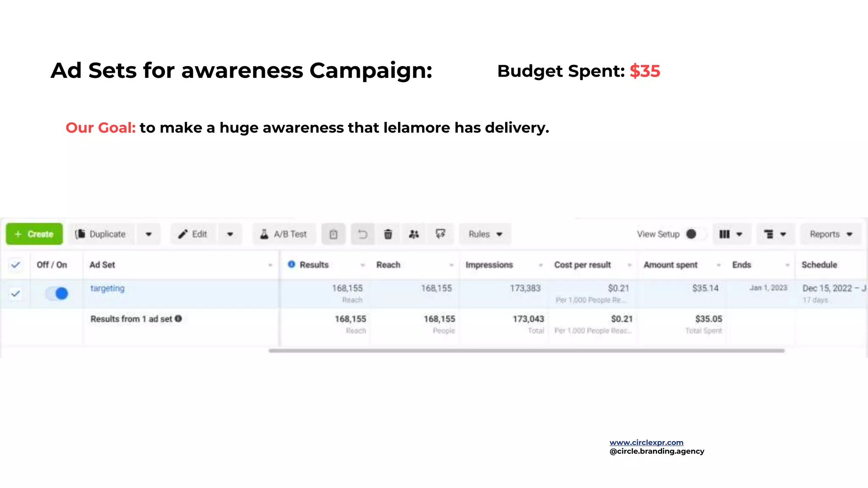Uncheck the targeting row checkbox
The height and width of the screenshot is (488, 868).
tap(16, 293)
